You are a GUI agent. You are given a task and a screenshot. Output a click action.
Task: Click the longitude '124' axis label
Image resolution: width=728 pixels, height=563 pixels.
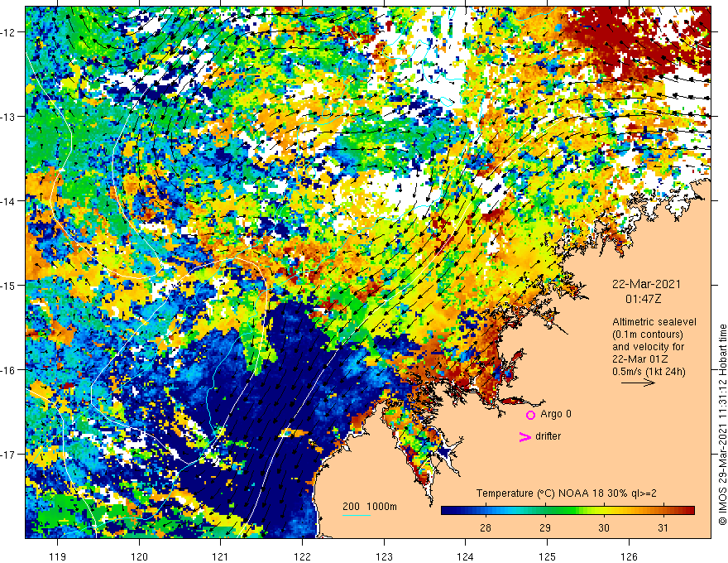(465, 556)
